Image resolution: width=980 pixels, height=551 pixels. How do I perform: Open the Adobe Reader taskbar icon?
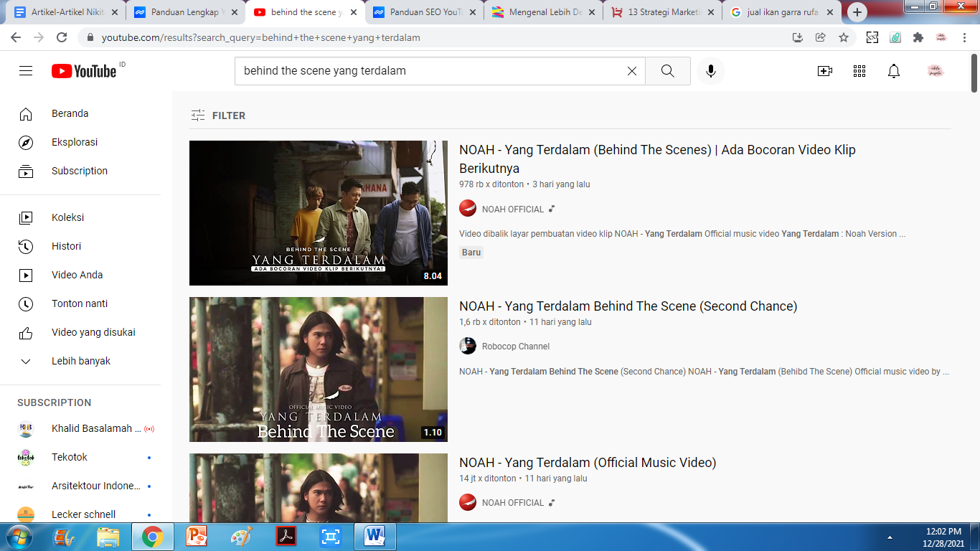(x=286, y=537)
